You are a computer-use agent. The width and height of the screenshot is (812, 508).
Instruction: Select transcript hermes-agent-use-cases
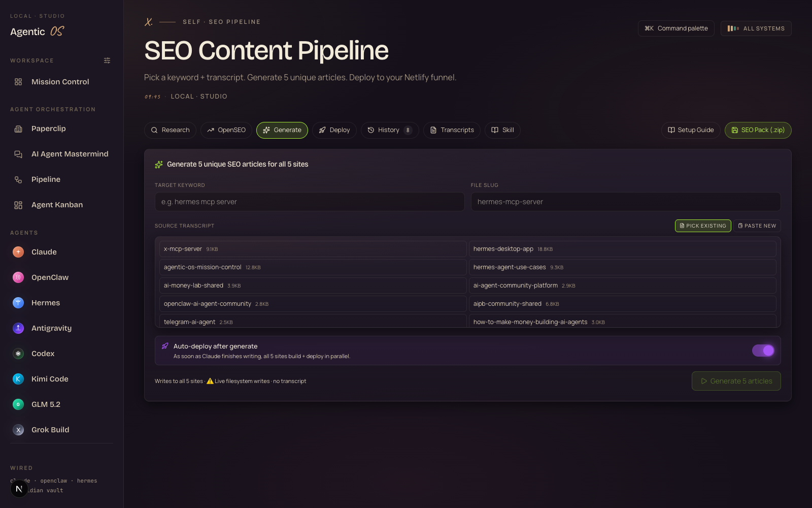(x=623, y=267)
